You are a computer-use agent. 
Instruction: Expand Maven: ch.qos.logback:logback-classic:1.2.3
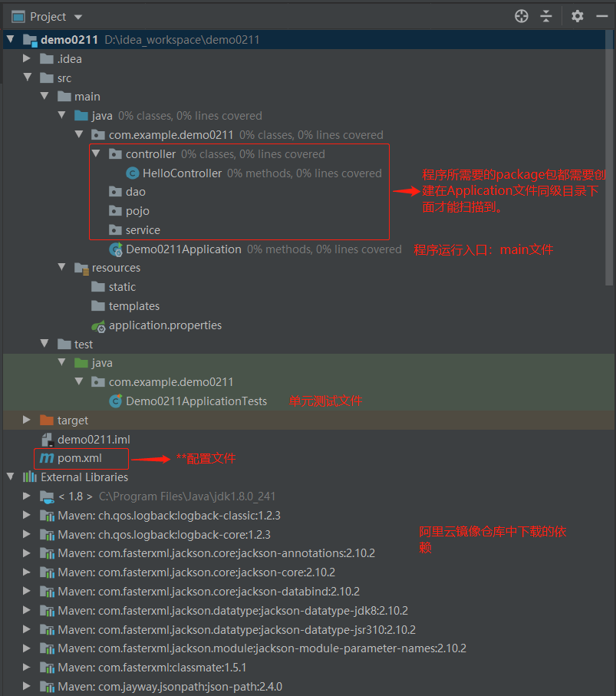[x=27, y=515]
